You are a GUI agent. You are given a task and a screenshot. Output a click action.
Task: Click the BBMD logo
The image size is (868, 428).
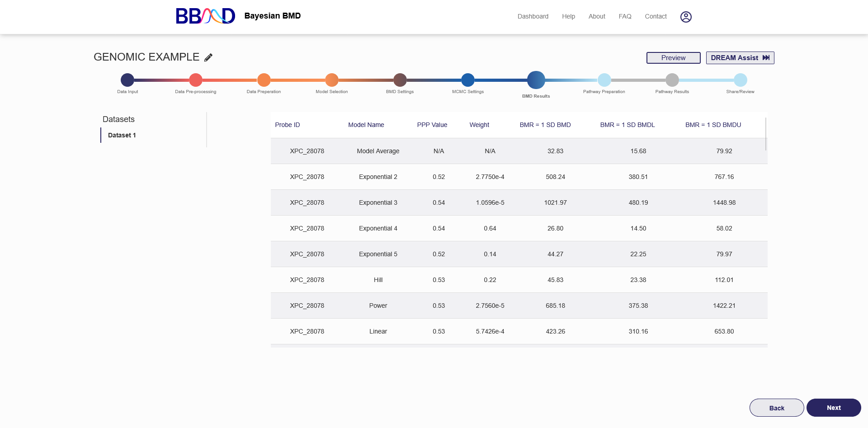point(206,16)
